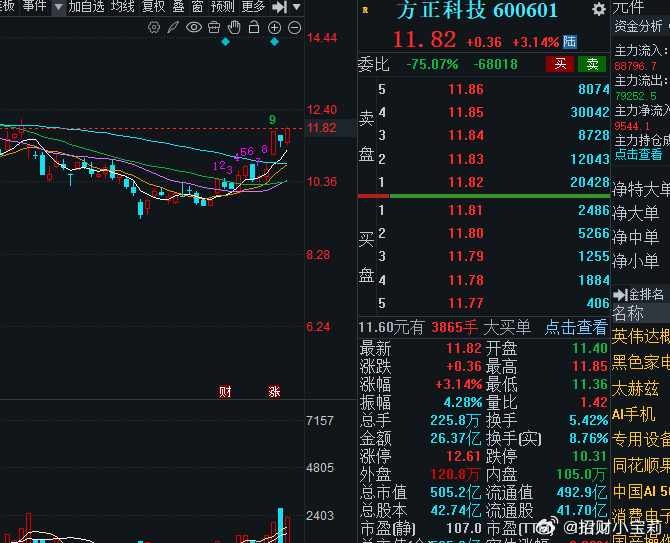Click the 主力流入 value 88796.7
The width and height of the screenshot is (670, 543).
(x=636, y=66)
